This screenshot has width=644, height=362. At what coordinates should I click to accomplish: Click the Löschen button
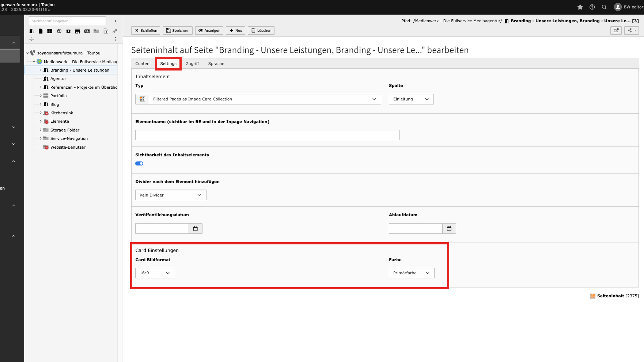[261, 31]
